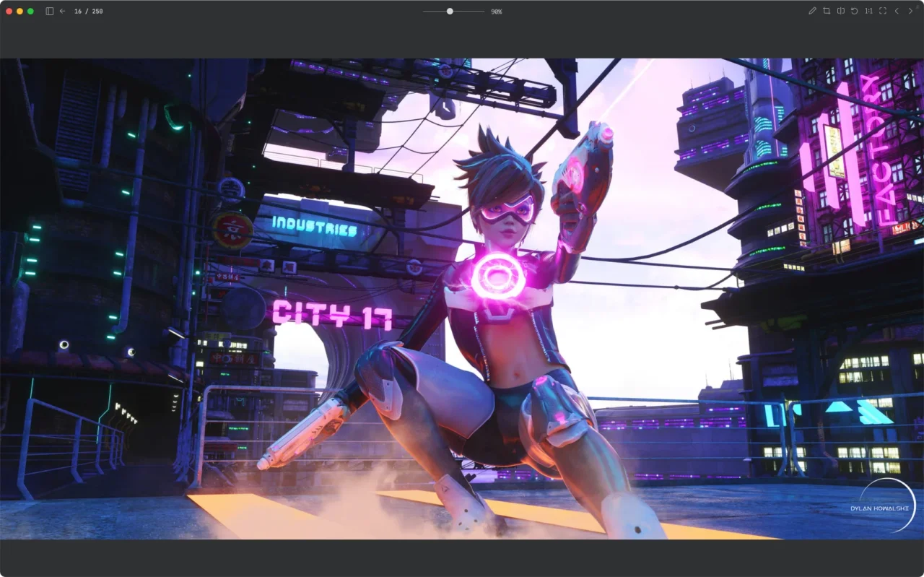Click the flip/compare icon
924x577 pixels.
click(840, 11)
